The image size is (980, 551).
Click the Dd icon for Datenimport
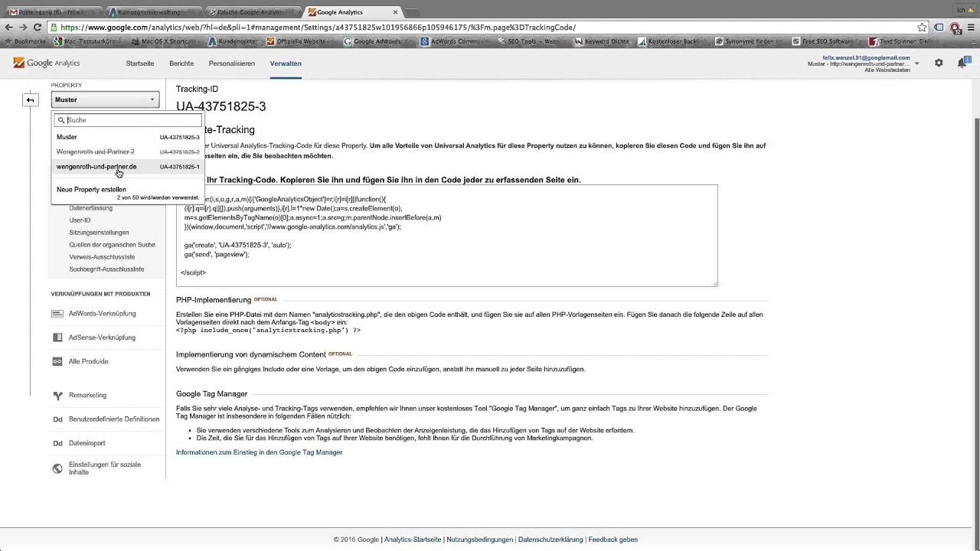(57, 443)
